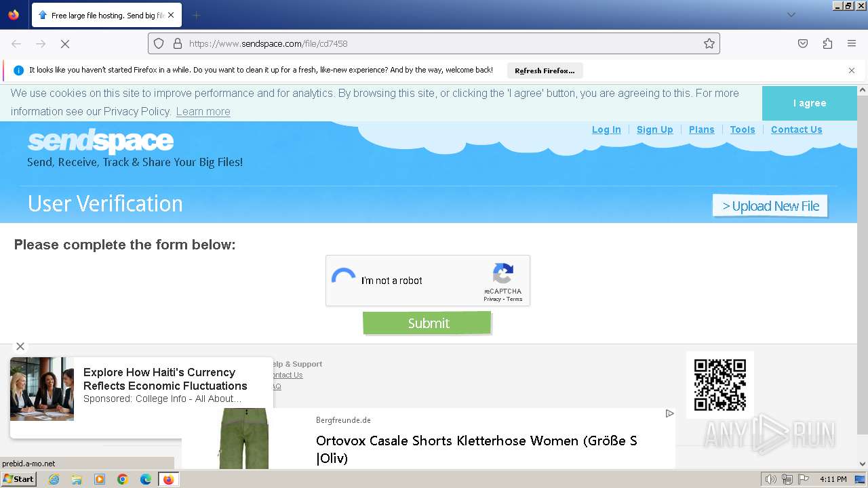The width and height of the screenshot is (868, 488).
Task: Go back to the previous page
Action: tap(16, 43)
